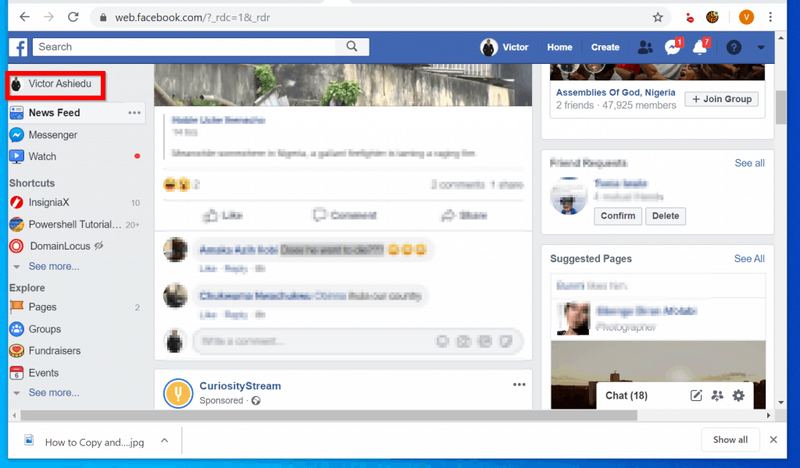The width and height of the screenshot is (800, 468).
Task: Click the red extension icon in toolbar
Action: 690,18
